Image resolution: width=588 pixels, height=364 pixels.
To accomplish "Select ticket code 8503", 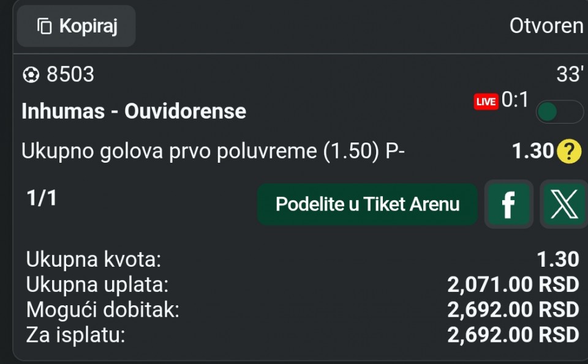I will (x=70, y=75).
